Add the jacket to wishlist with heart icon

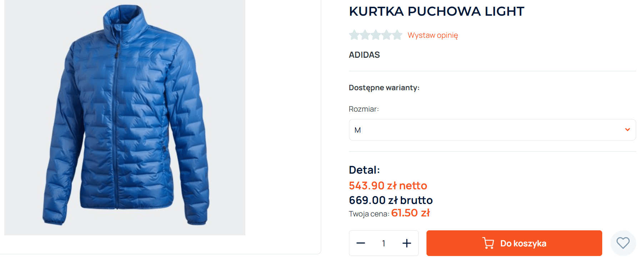point(623,243)
